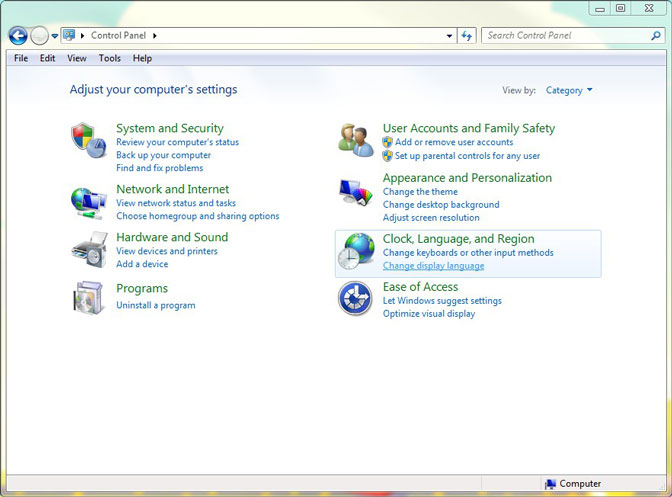Open the System and Security shield icon
This screenshot has height=497, width=672.
coord(88,140)
